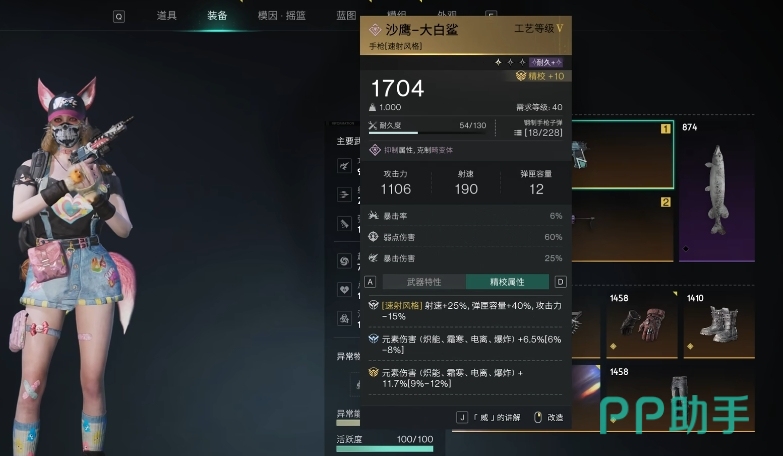Viewport: 783px width, 456px height.
Task: Select the gloves equipment slot 1458
Action: [642, 324]
